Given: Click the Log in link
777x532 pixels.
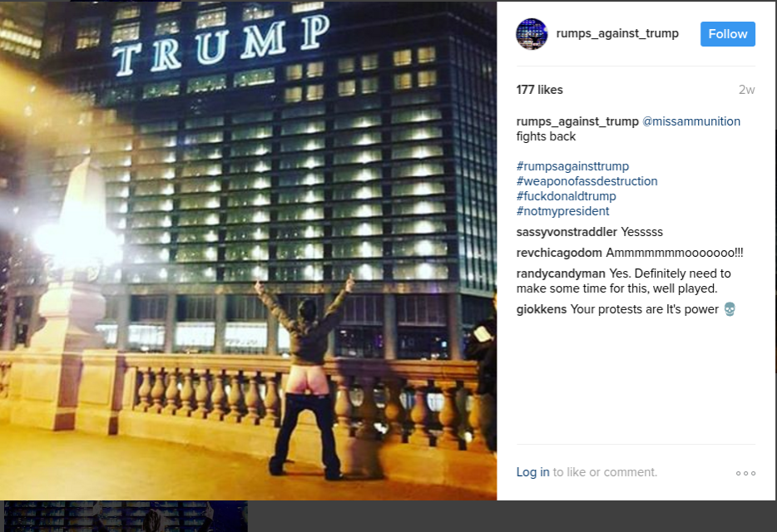Looking at the screenshot, I should click(532, 472).
